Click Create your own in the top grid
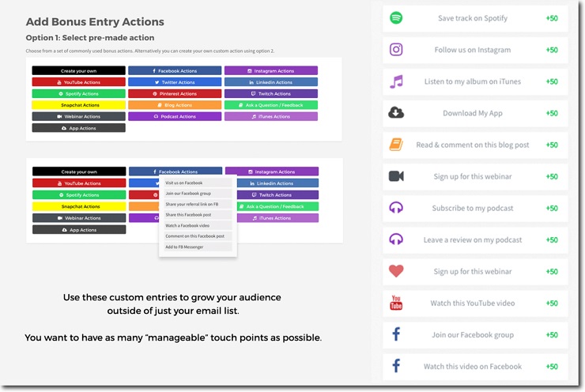 point(78,70)
